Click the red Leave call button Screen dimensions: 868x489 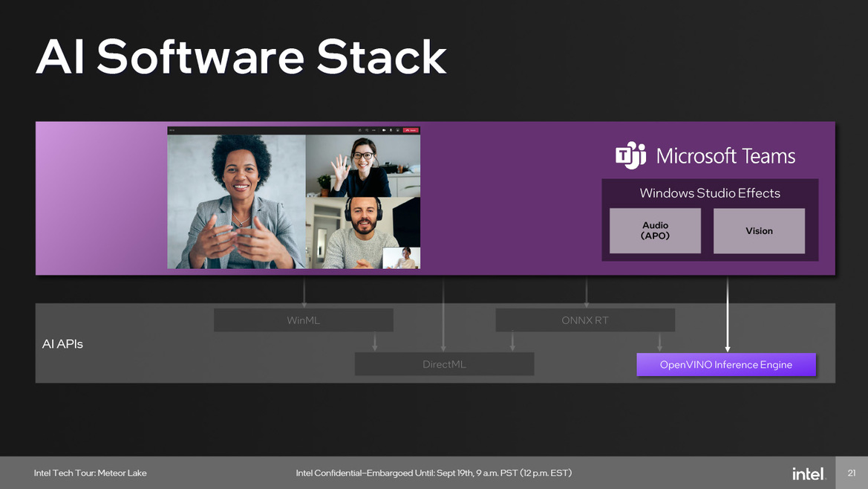411,130
